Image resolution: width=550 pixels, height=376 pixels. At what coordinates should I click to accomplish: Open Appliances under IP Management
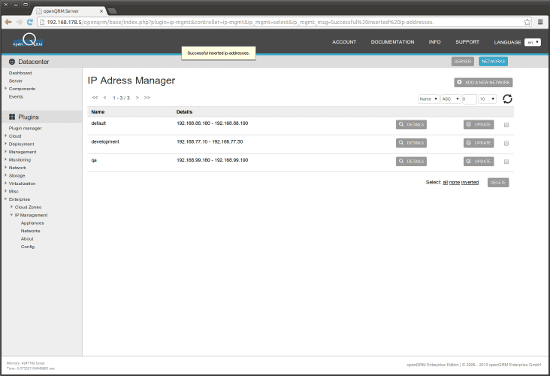tap(32, 223)
